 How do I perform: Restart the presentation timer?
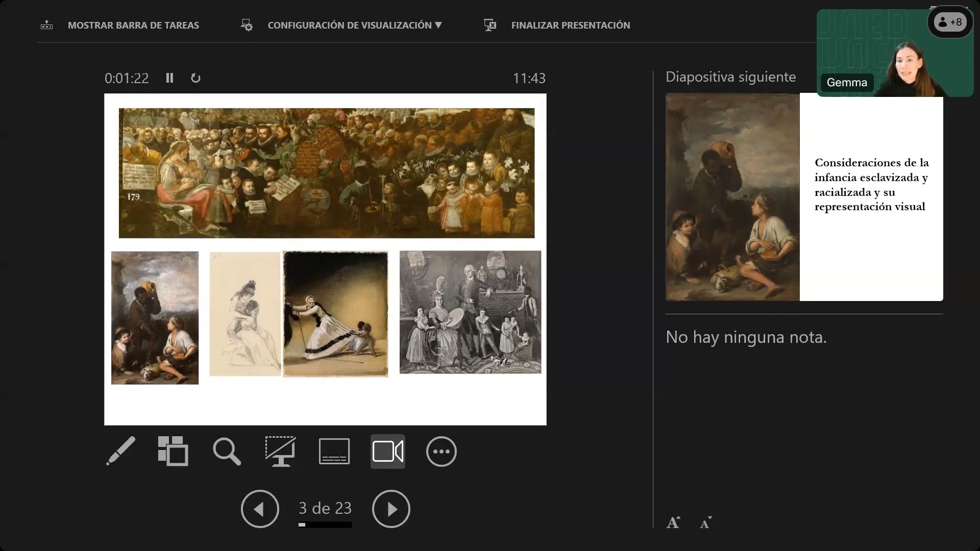click(195, 78)
